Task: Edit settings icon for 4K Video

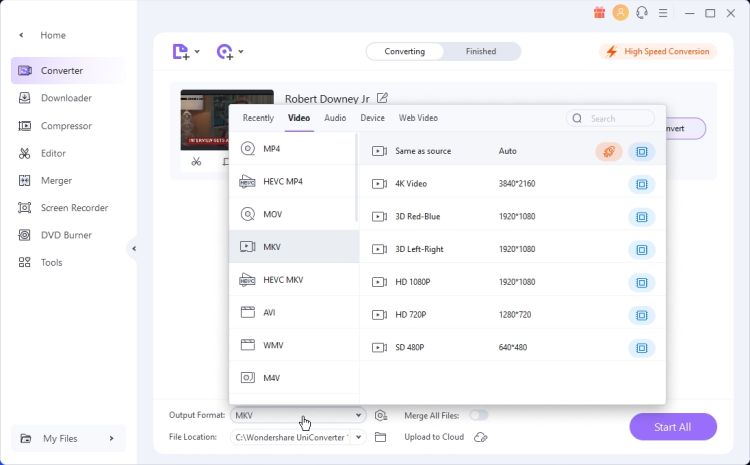Action: 641,184
